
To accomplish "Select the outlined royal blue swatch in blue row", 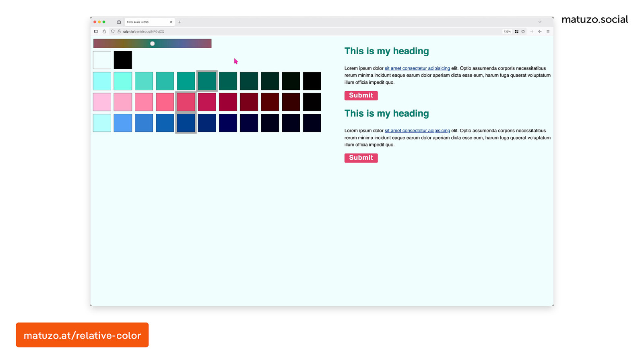I will pos(186,123).
